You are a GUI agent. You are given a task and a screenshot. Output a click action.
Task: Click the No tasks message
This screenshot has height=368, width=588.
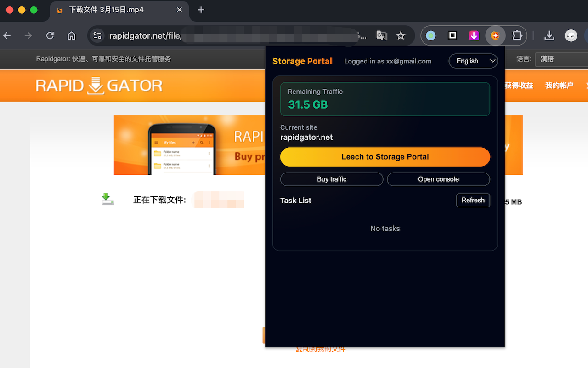pos(385,229)
